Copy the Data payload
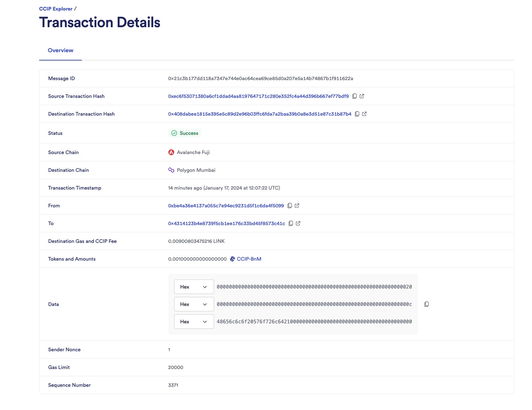 click(x=427, y=304)
